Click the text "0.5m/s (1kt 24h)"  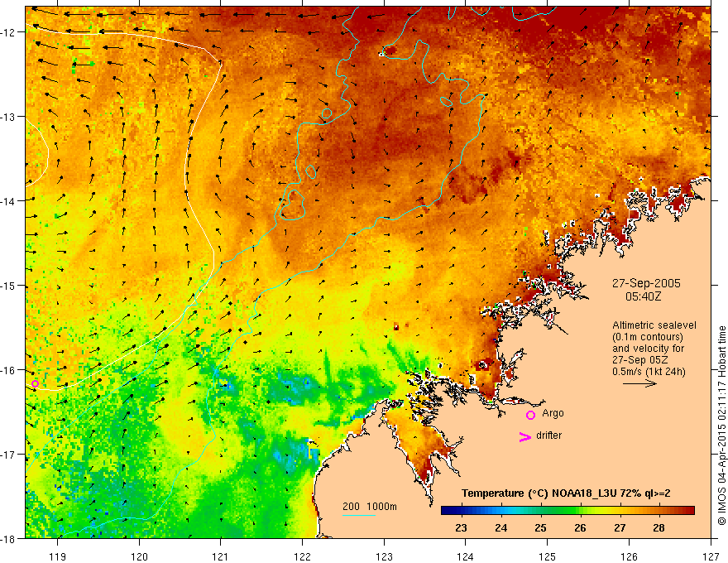pos(649,372)
